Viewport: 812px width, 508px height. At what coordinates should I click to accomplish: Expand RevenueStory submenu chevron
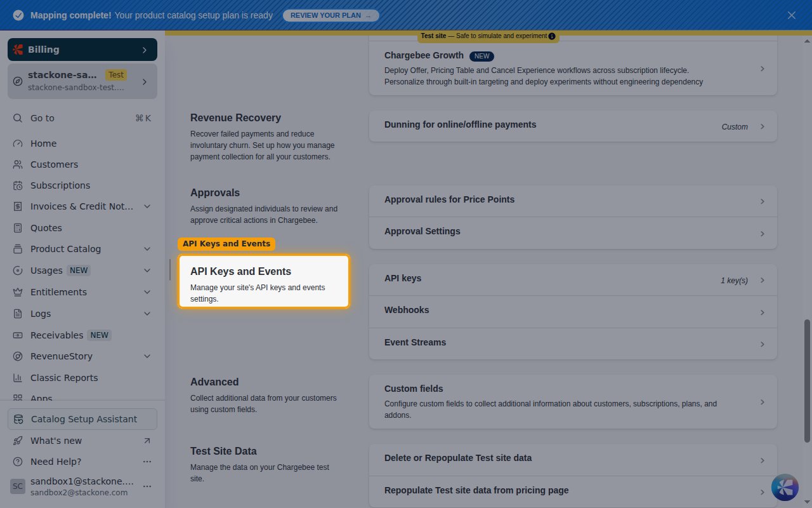pos(147,356)
